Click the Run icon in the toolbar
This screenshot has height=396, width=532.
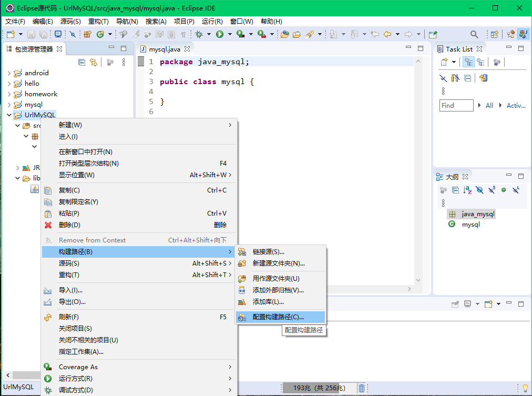[220, 34]
